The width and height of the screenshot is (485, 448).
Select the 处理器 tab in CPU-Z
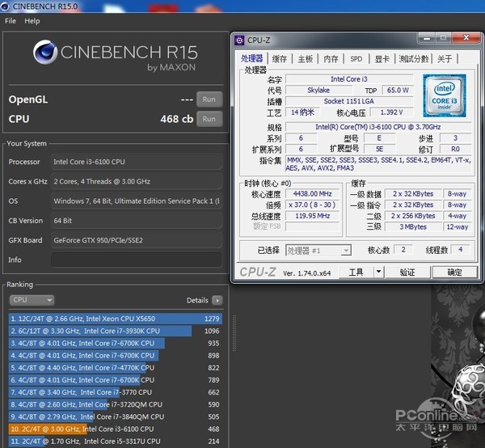point(251,58)
